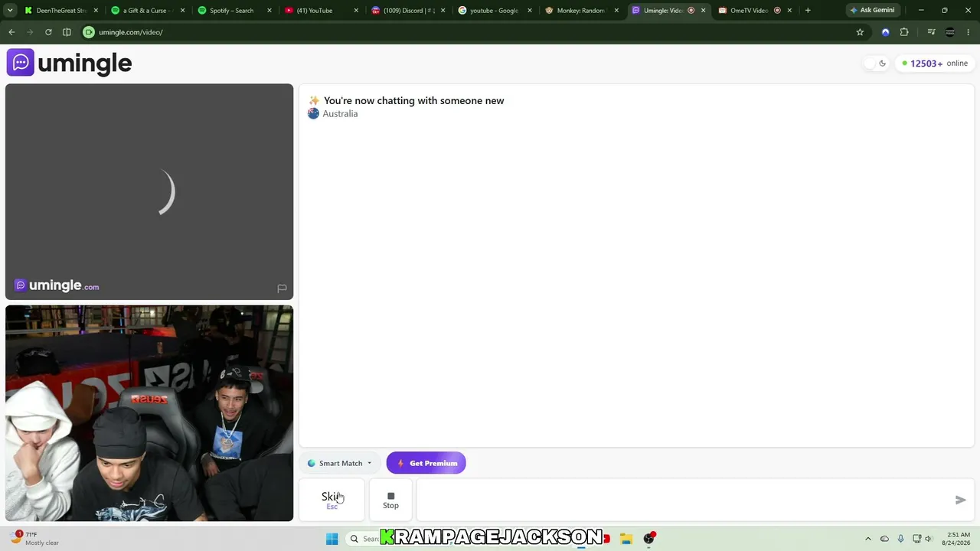The height and width of the screenshot is (551, 980).
Task: Click the 12503+ online counter
Action: (935, 64)
